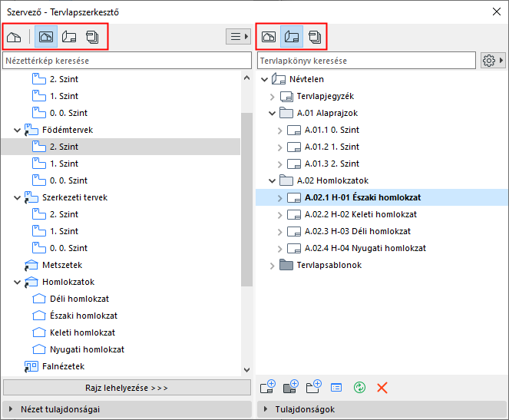Click the Nézettérkép keresése search field
Image resolution: width=509 pixels, height=420 pixels.
coord(127,61)
